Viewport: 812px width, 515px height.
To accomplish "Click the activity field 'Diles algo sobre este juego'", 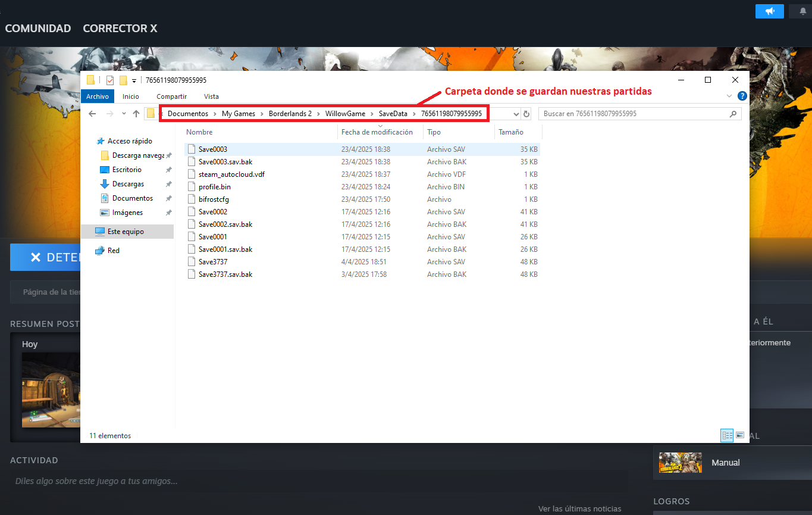I will [319, 481].
